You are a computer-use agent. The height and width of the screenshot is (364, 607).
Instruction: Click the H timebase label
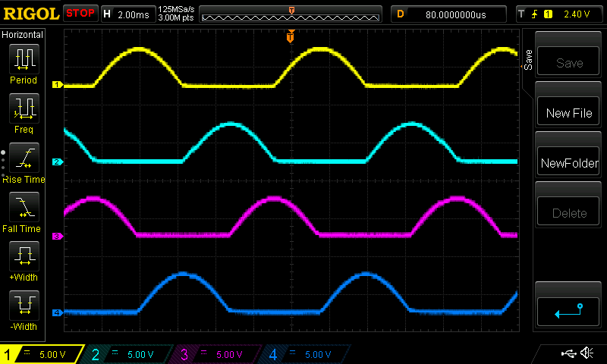107,14
